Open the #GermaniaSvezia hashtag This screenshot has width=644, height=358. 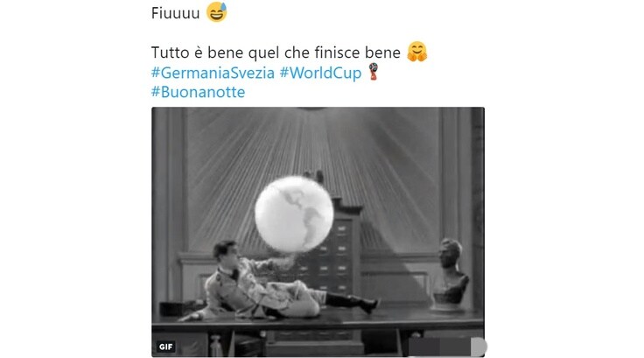(x=213, y=73)
